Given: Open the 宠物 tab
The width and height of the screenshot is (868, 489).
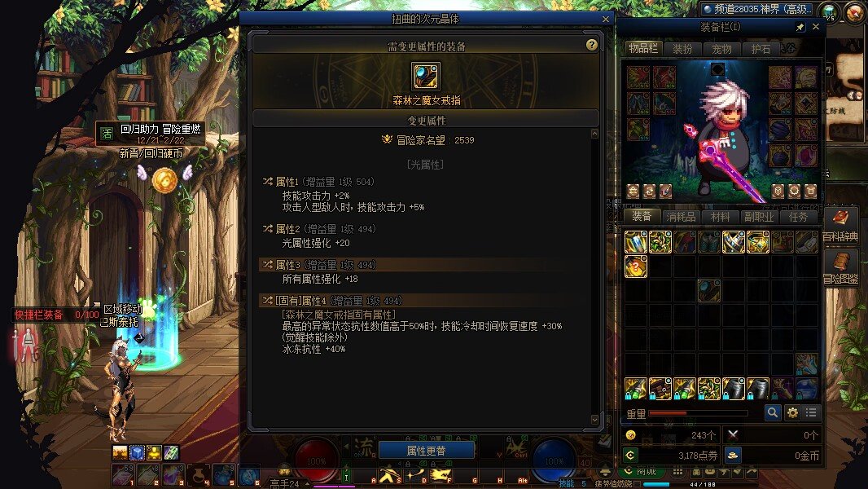Looking at the screenshot, I should [x=721, y=49].
